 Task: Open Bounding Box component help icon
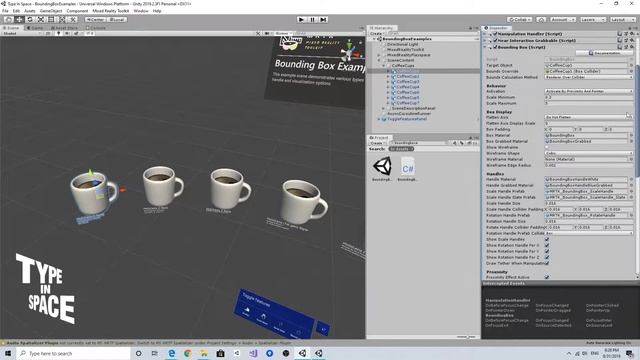click(x=620, y=47)
